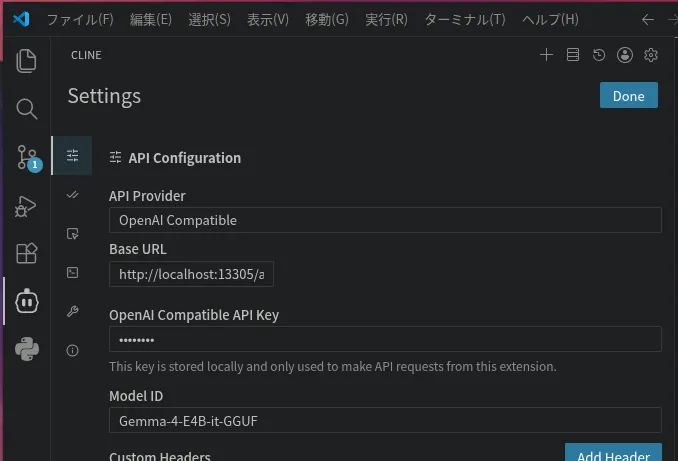Open the About info tab in Settings
Viewport: 678px width, 461px height.
[x=72, y=350]
